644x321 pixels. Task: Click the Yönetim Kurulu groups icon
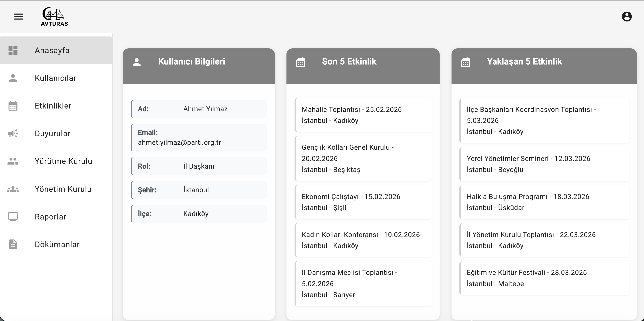pos(13,189)
